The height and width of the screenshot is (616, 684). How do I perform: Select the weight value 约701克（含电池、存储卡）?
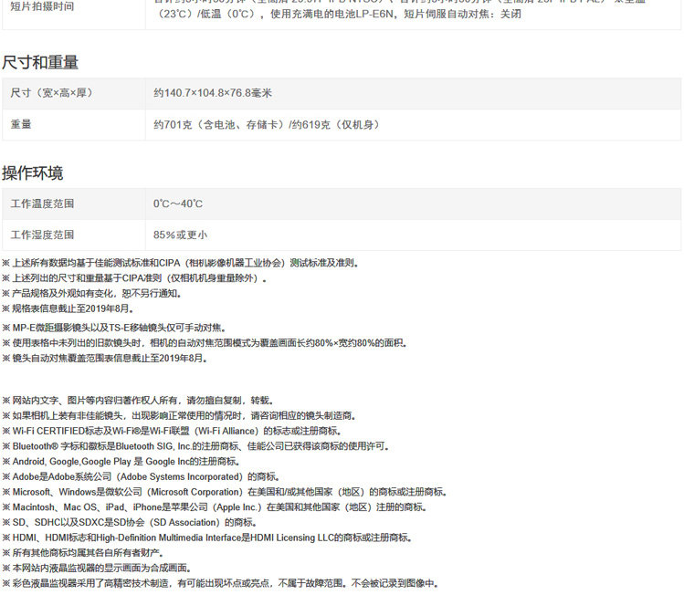pyautogui.click(x=220, y=125)
